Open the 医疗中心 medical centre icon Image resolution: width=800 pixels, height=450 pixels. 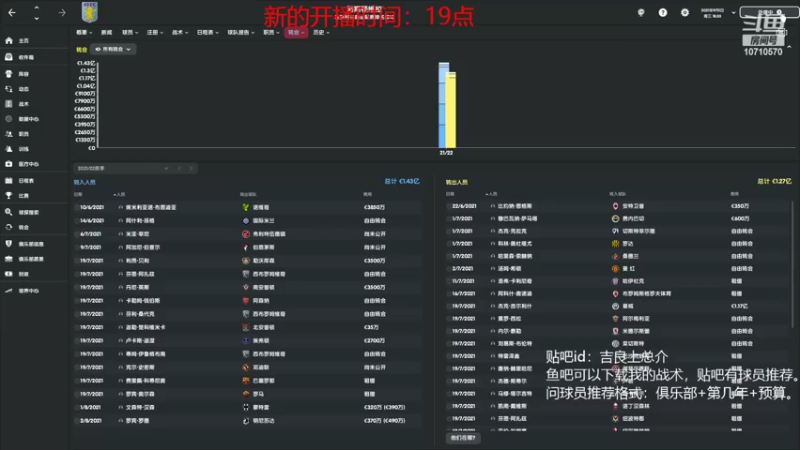pos(9,164)
